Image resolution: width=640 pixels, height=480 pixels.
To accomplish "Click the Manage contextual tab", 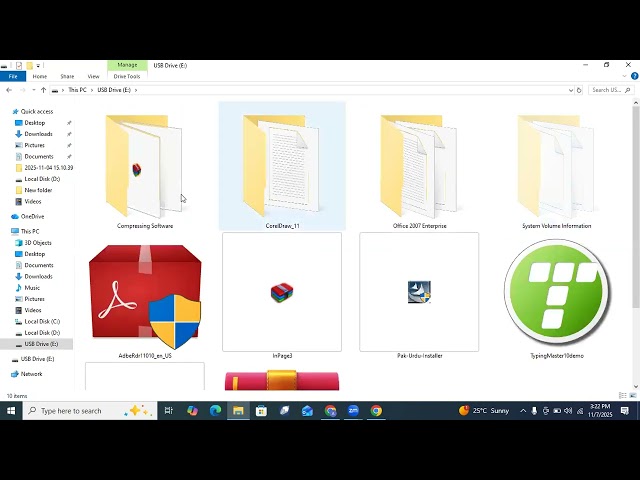I will tap(127, 65).
